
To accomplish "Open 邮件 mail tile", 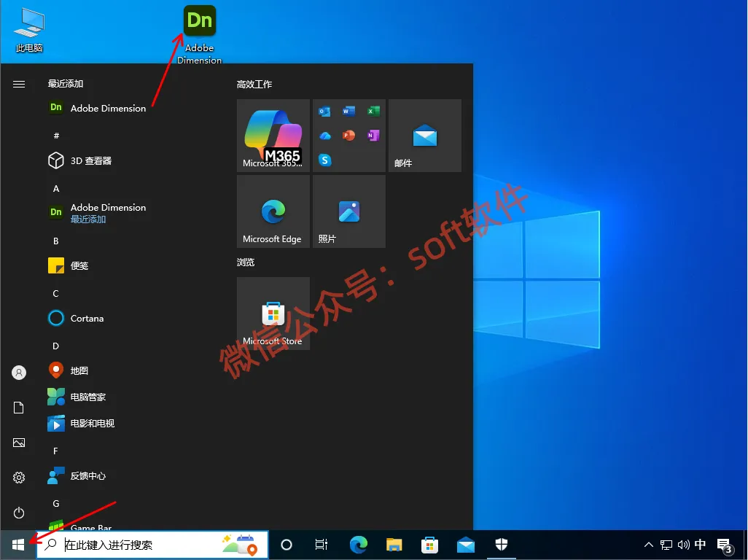I will [425, 136].
